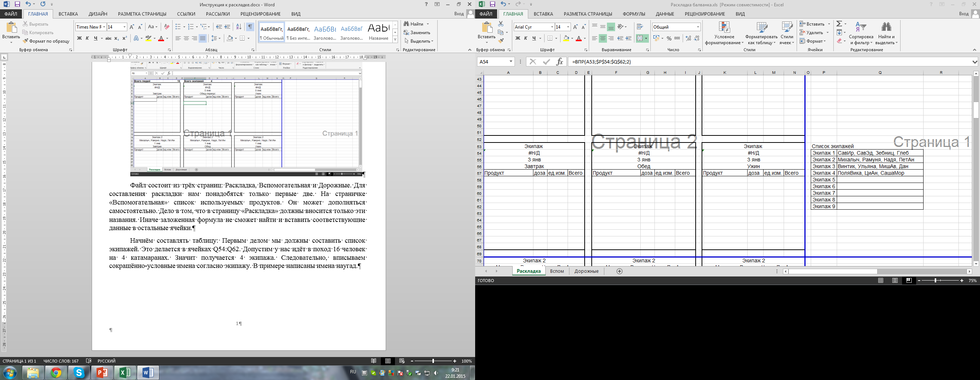This screenshot has height=380, width=980.
Task: Click Word's clear formatting eraser icon
Action: pyautogui.click(x=166, y=27)
